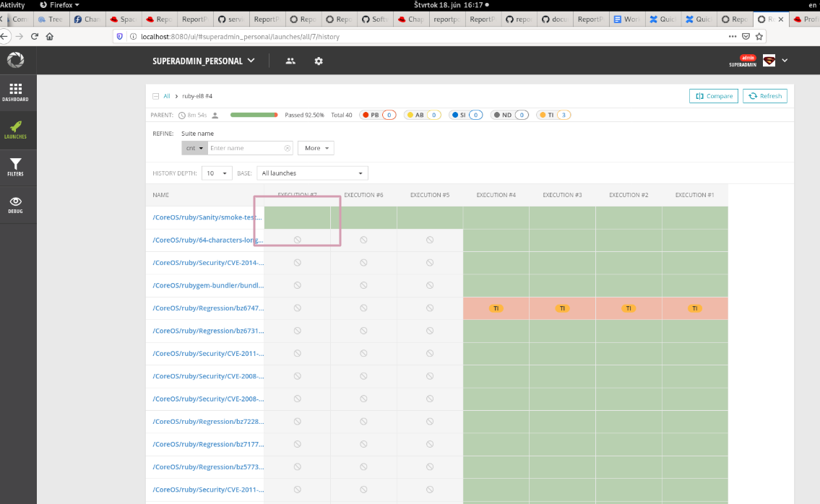Open project settings with the gear icon
Screen dimensions: 820x504
tap(319, 61)
